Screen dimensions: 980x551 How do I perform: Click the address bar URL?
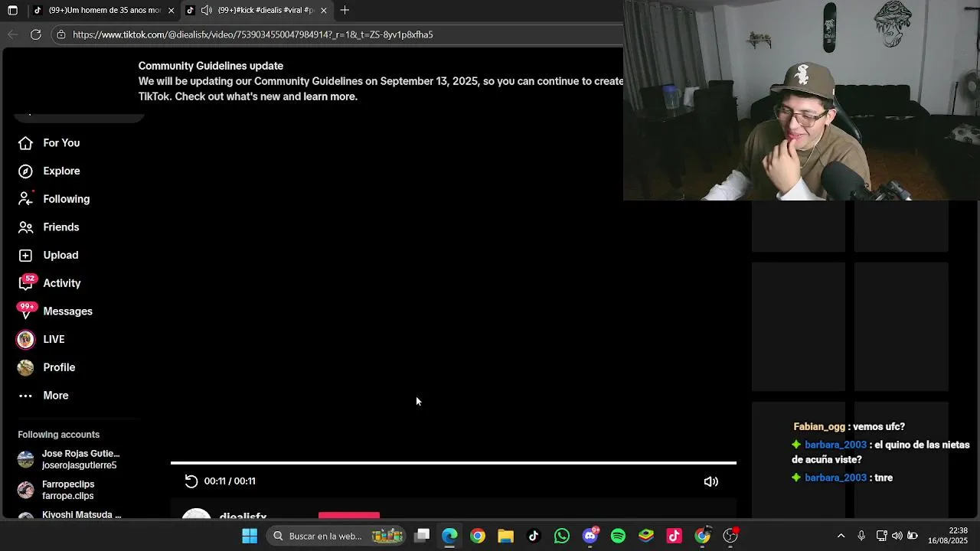click(253, 34)
